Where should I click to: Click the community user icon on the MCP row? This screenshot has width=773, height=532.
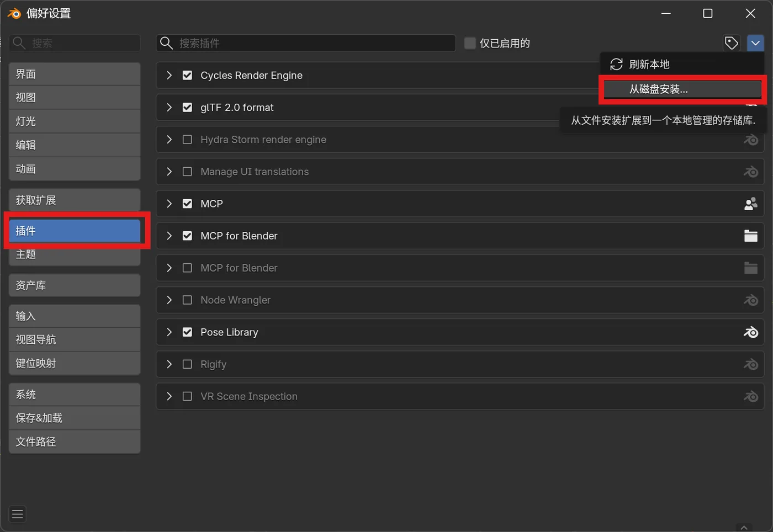[x=751, y=204]
